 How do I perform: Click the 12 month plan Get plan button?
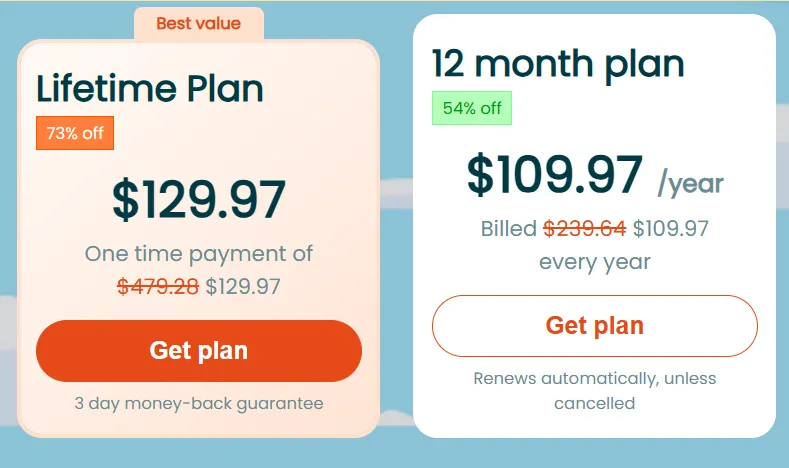594,326
